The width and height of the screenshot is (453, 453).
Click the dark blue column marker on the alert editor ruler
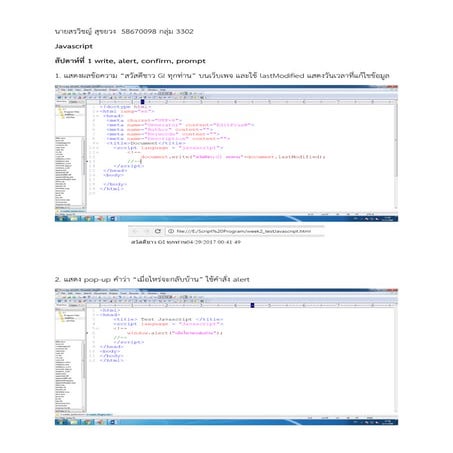point(252,305)
